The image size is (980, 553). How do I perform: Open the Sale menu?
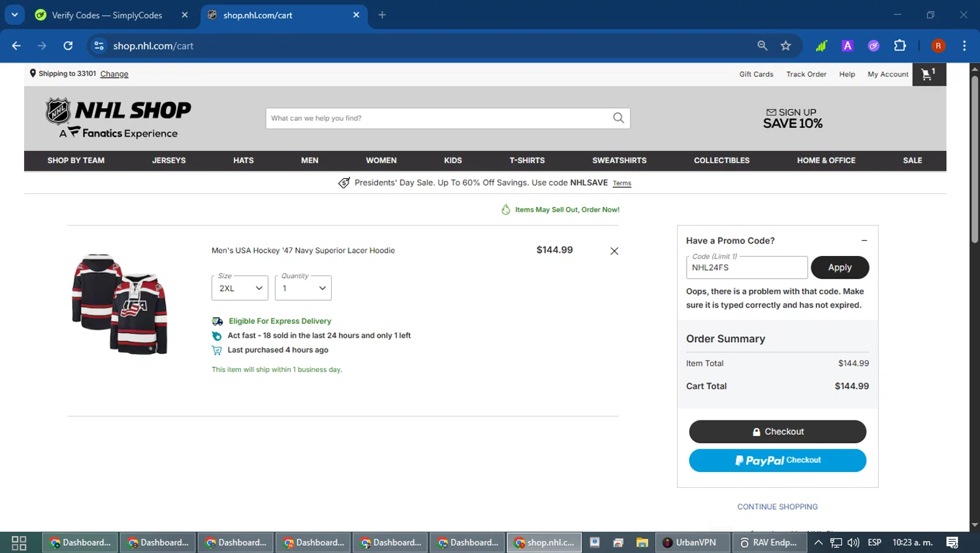click(913, 161)
